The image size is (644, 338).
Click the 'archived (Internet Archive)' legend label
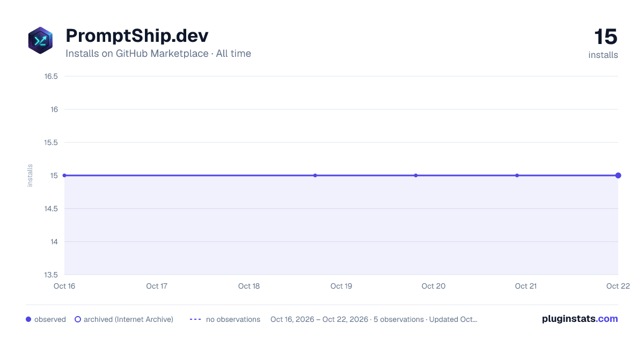click(128, 319)
